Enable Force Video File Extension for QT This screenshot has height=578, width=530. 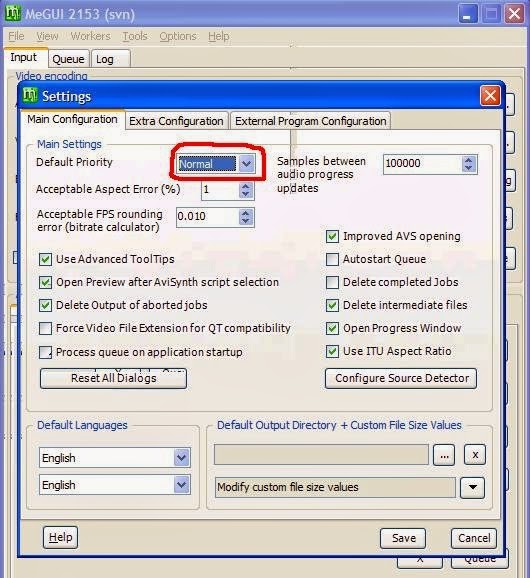[45, 328]
